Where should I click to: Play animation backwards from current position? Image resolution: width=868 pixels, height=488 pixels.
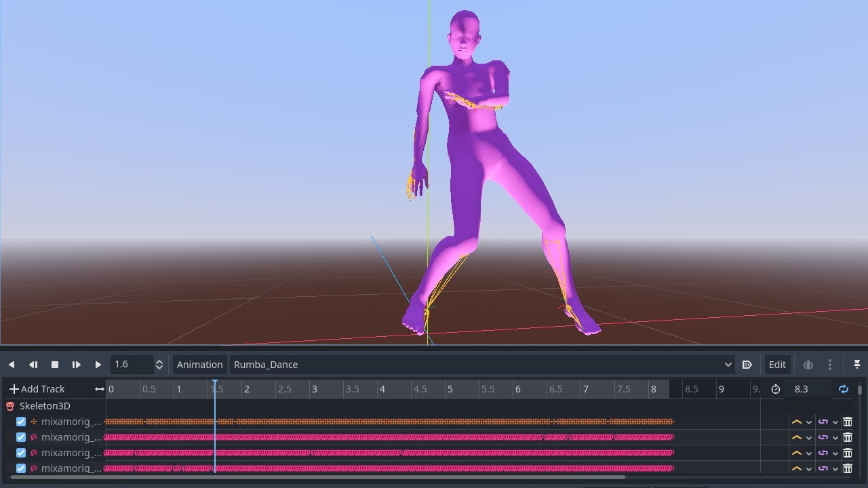(12, 365)
